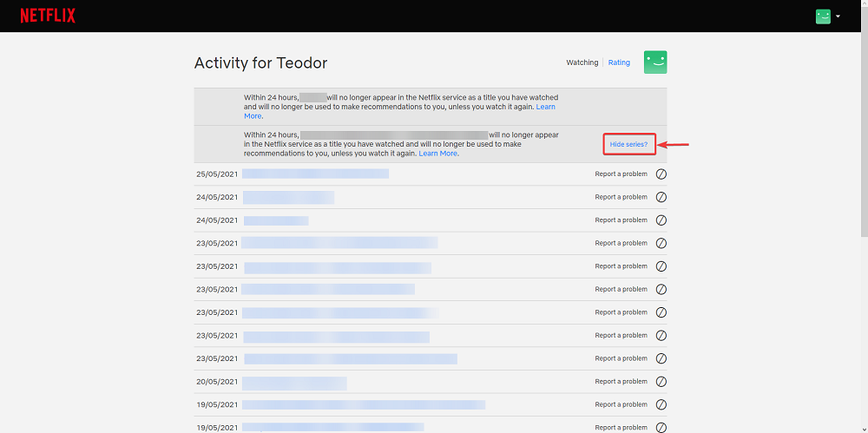
Task: Hide the second 24/05/2021 entry
Action: tap(661, 220)
